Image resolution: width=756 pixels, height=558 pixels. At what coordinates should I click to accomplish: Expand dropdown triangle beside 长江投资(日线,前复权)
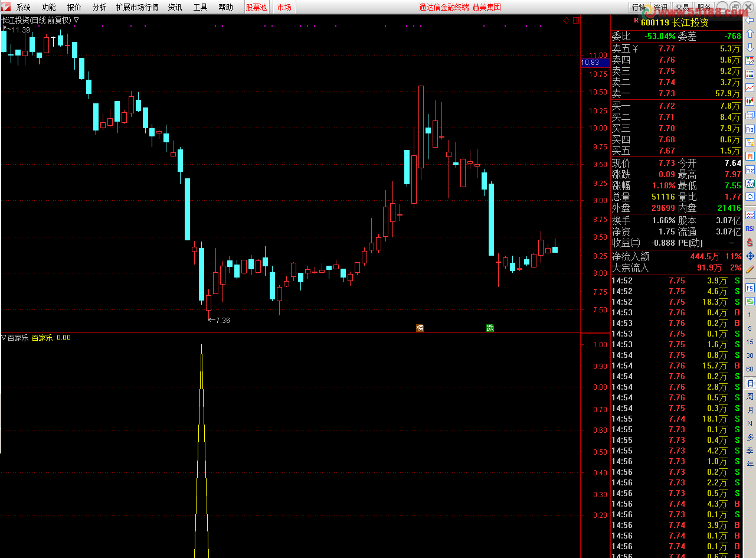pyautogui.click(x=77, y=20)
